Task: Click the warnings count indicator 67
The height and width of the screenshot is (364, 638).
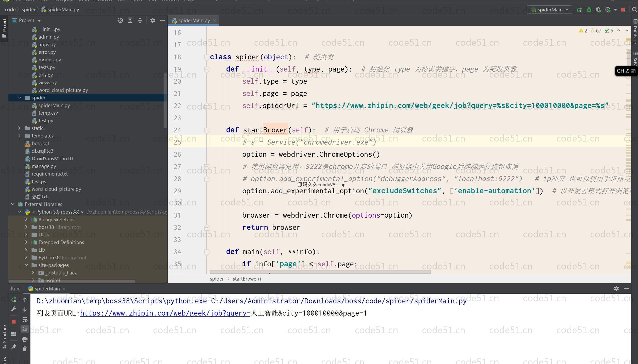Action: click(x=596, y=31)
